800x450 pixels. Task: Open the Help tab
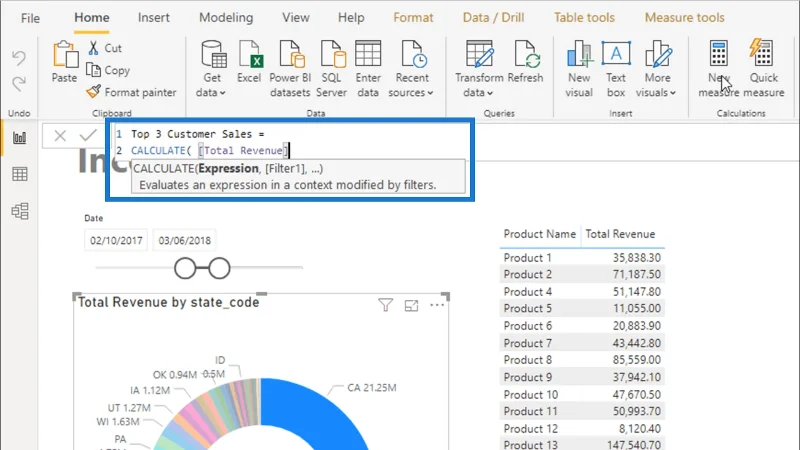click(351, 17)
